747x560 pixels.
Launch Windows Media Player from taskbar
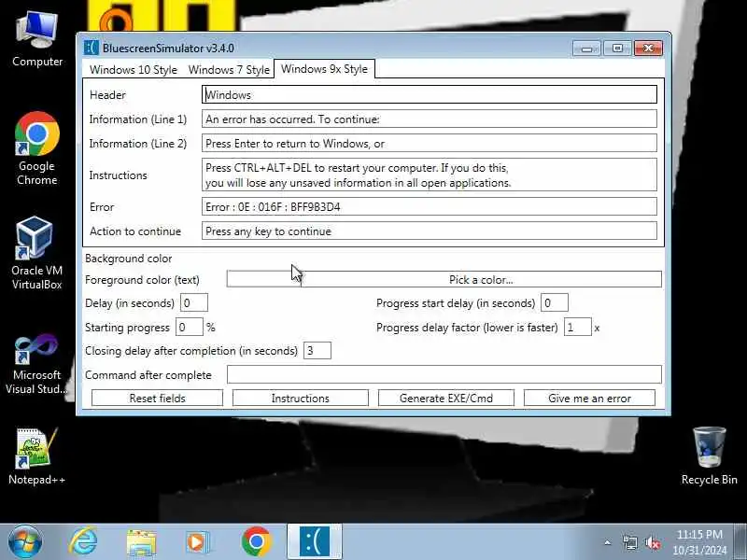point(197,542)
